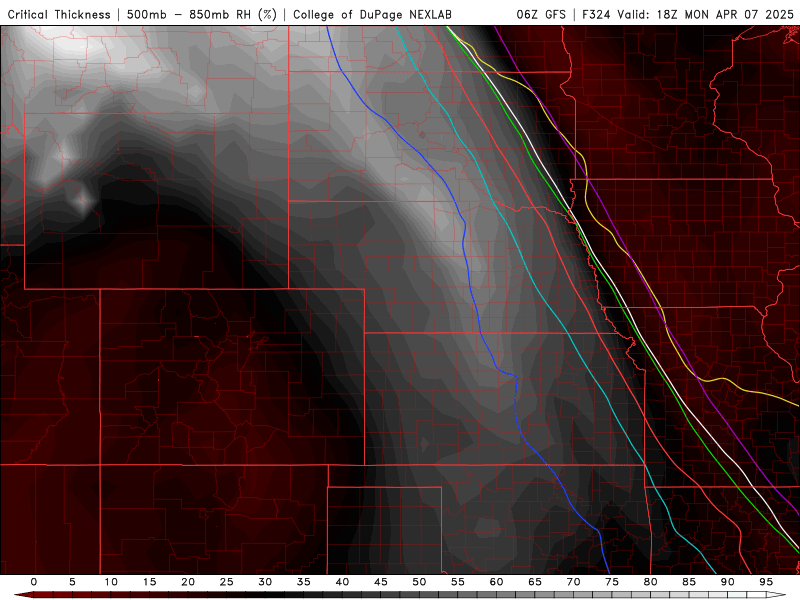Click the colorbar label "75"

(612, 582)
